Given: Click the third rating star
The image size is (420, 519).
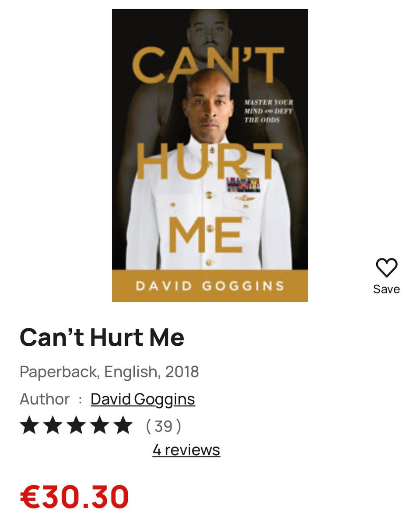Looking at the screenshot, I should [76, 425].
